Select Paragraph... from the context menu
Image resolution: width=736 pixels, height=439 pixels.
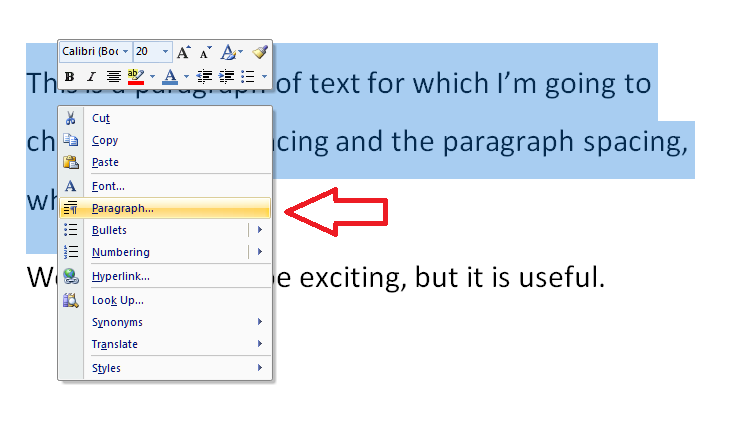(123, 208)
